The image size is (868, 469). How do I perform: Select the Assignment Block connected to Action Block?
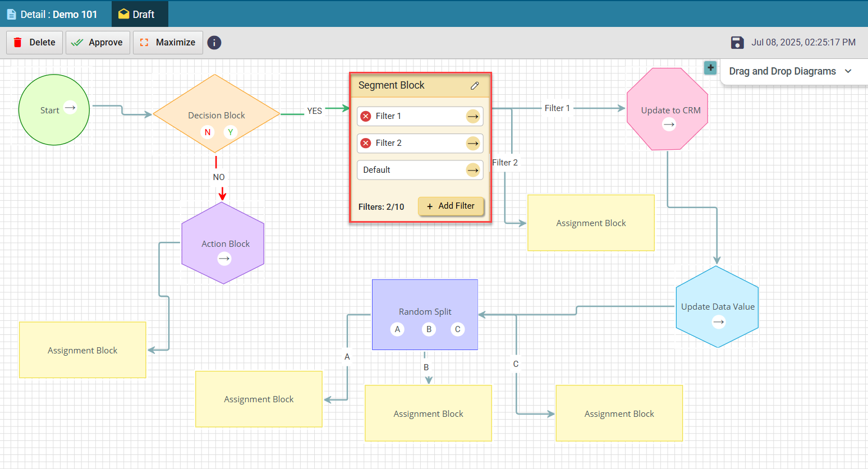pos(82,350)
